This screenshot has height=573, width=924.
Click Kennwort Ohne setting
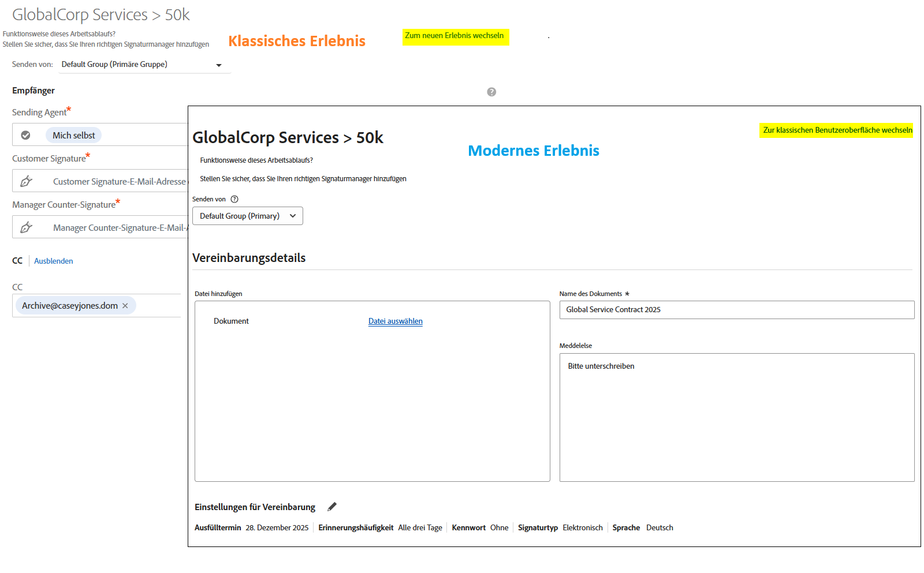tap(480, 527)
